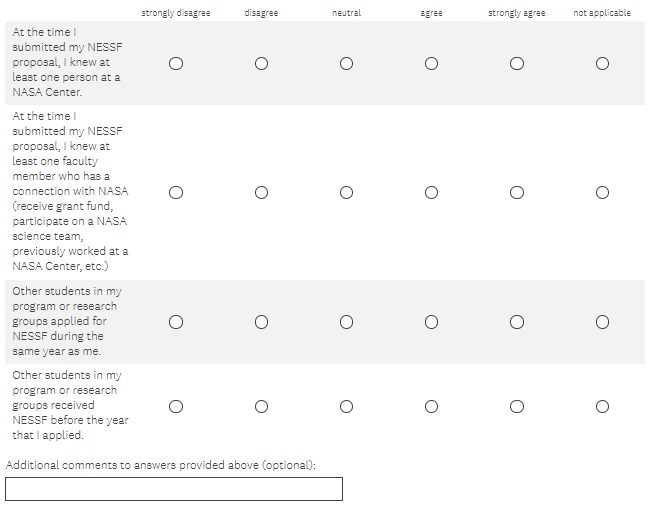Select 'agree' for knowing NASA Center person
Viewport: 650px width, 506px height.
(431, 63)
